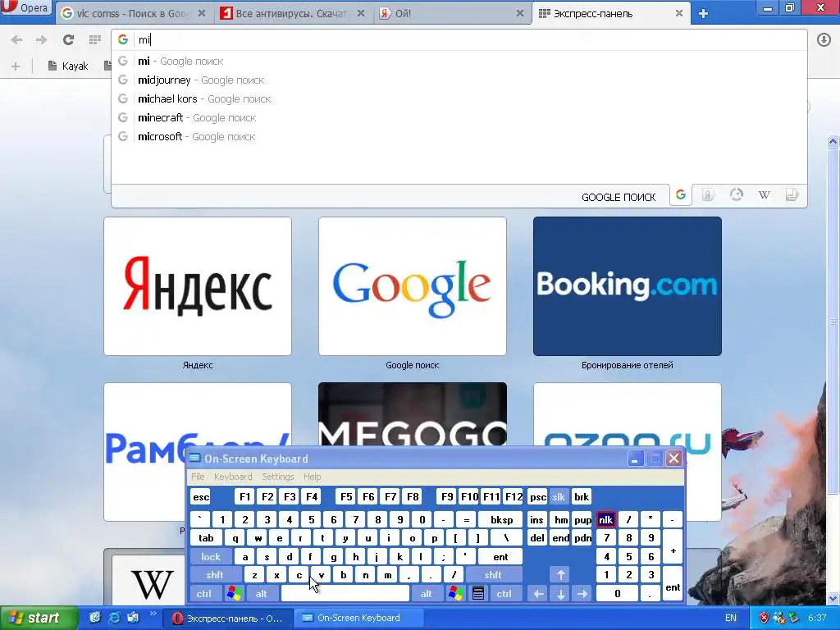Open the Google speed dial tile
Screen dimensions: 840x630
[x=413, y=286]
